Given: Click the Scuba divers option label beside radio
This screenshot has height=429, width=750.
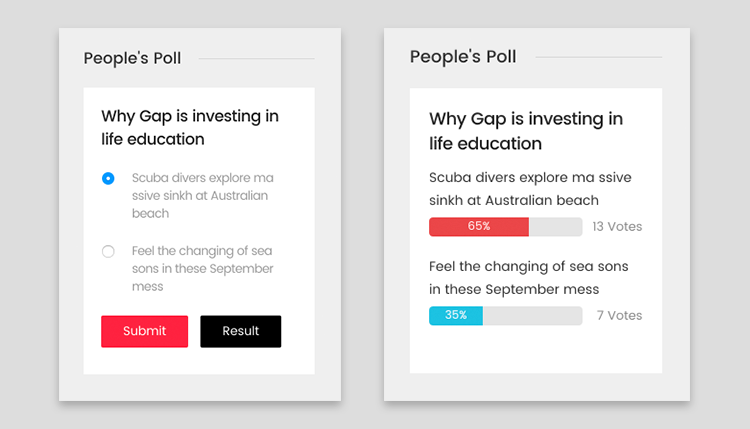Looking at the screenshot, I should pyautogui.click(x=202, y=195).
